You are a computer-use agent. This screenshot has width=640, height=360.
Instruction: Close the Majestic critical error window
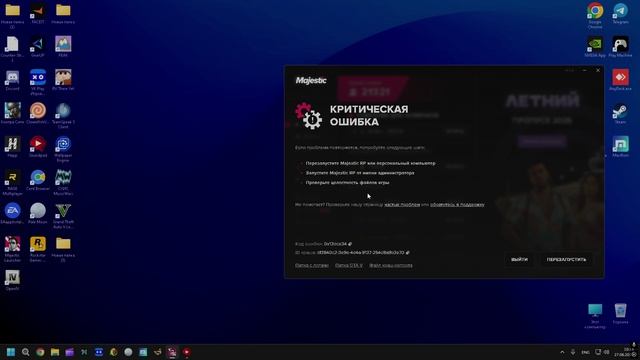[598, 70]
